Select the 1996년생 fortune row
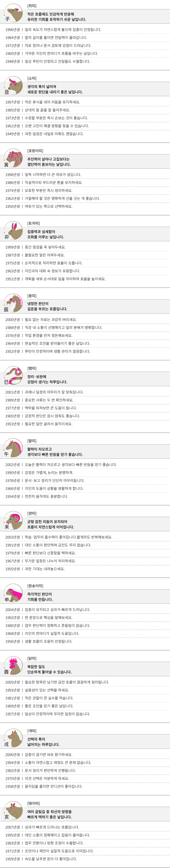 [x=53, y=30]
